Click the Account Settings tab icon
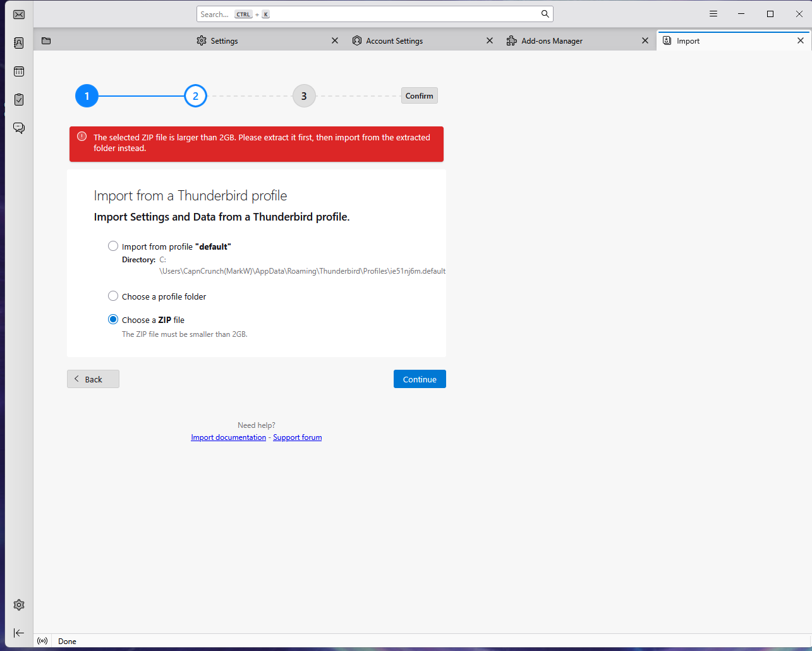The width and height of the screenshot is (812, 651). pyautogui.click(x=357, y=40)
